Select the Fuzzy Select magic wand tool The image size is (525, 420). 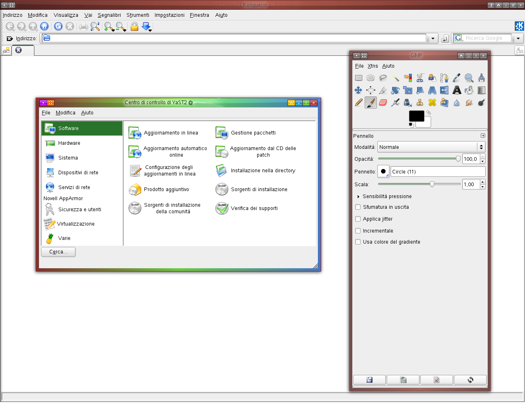pos(395,78)
